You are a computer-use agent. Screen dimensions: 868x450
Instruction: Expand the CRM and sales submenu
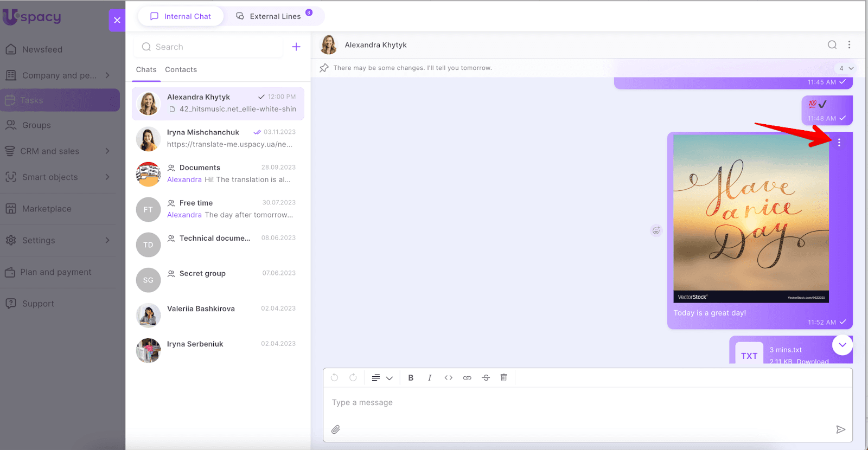tap(107, 151)
